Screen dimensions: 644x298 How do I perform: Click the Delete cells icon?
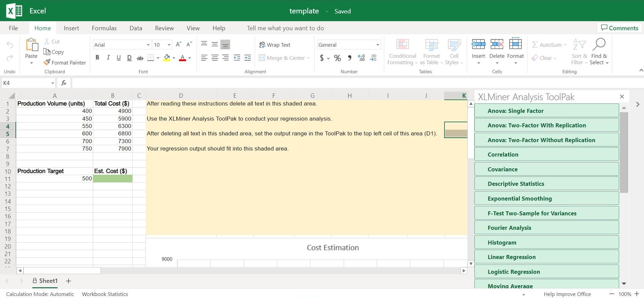[497, 44]
